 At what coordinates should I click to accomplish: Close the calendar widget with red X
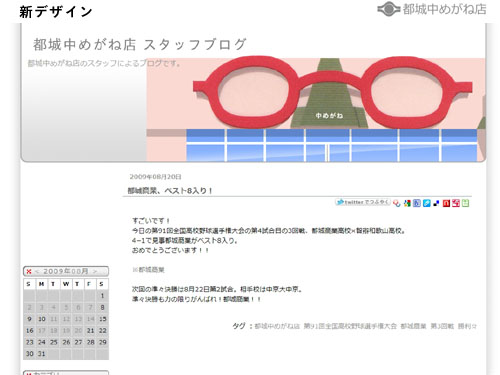(29, 271)
